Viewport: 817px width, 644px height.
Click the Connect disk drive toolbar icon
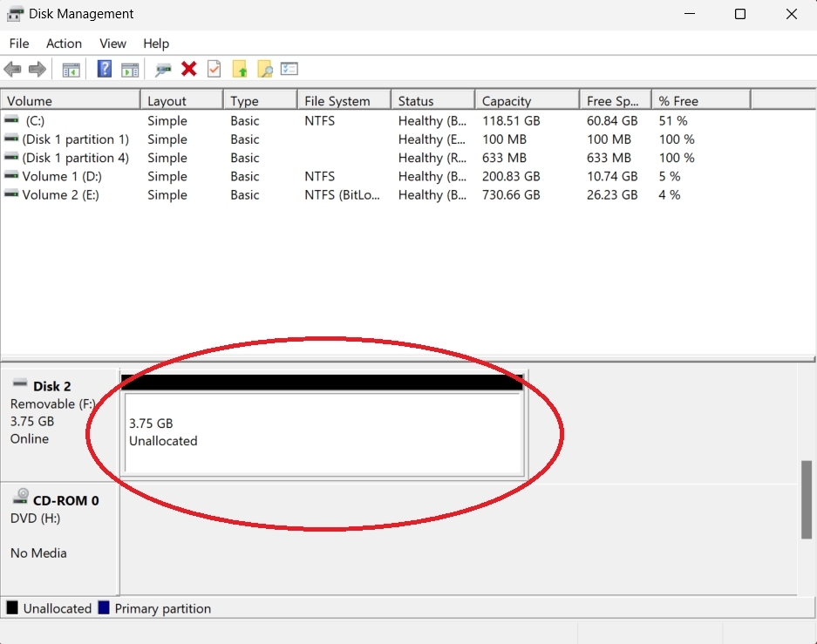click(163, 70)
